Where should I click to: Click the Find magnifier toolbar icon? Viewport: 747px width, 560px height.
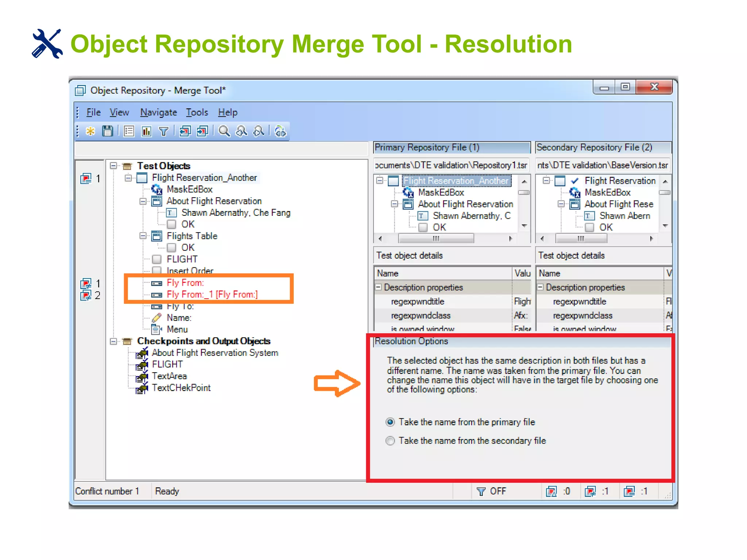click(x=224, y=131)
